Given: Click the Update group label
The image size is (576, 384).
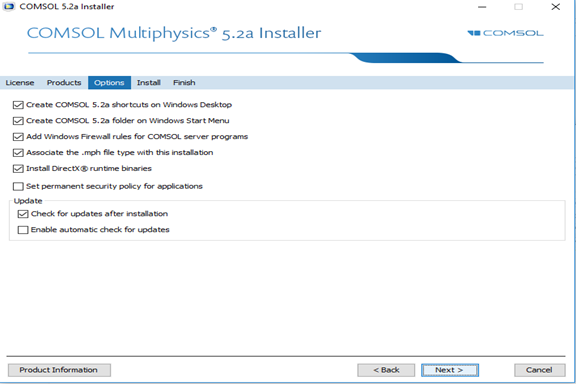Looking at the screenshot, I should (28, 201).
